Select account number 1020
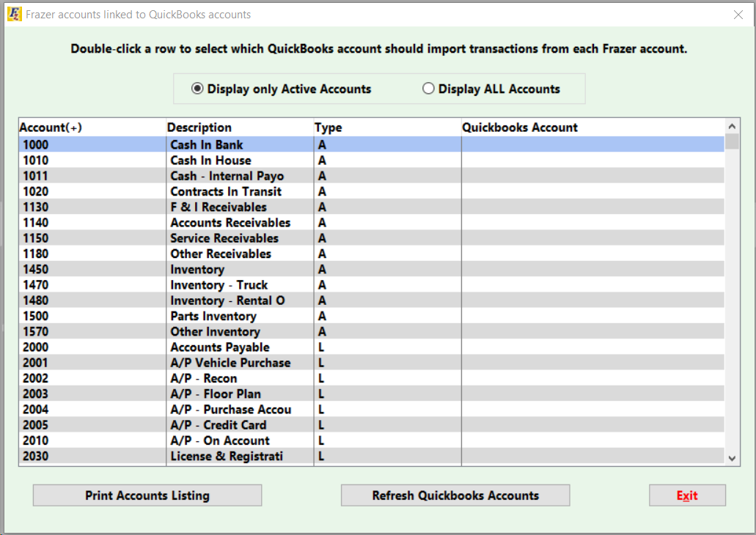 [36, 191]
